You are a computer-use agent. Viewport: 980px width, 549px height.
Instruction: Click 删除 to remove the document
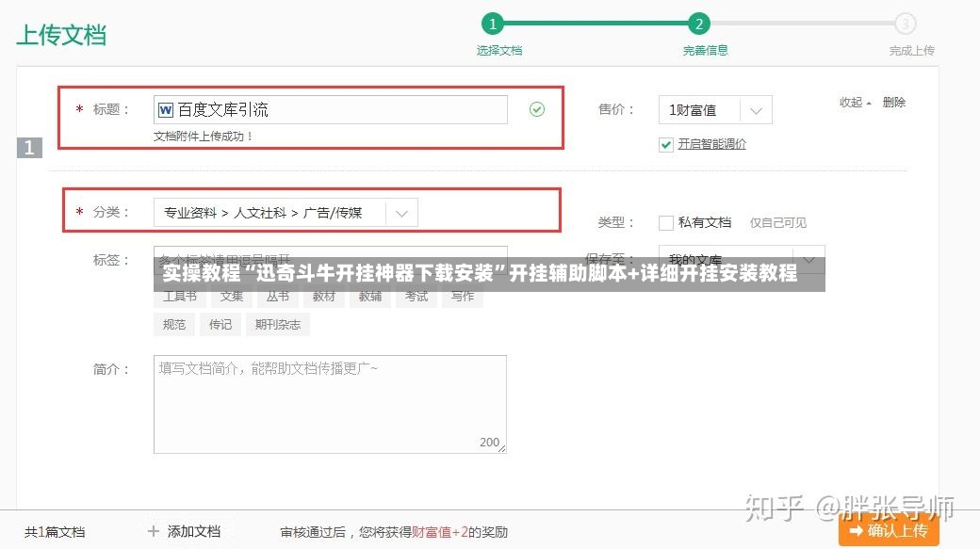coord(893,103)
